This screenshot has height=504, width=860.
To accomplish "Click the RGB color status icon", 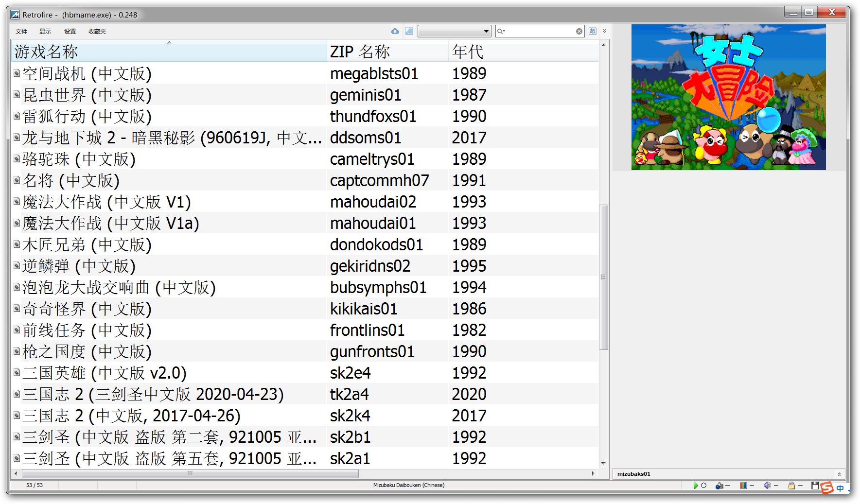I will 743,485.
